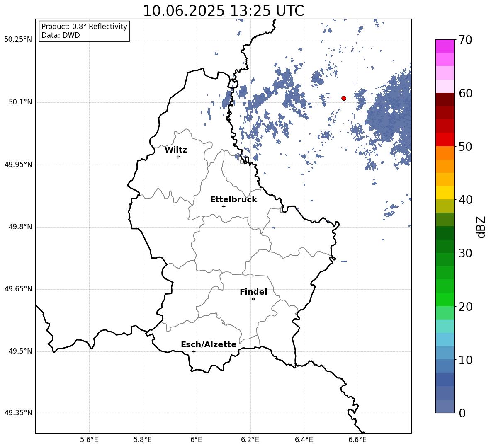Viewport: 491px width, 448px height.
Task: Click the 49.8°N latitude label
Action: 20,227
